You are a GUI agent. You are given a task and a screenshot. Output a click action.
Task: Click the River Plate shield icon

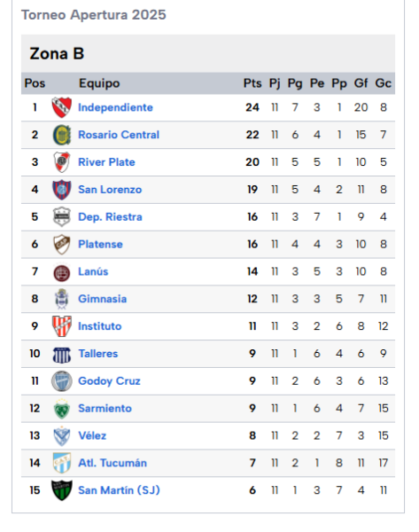(x=62, y=162)
